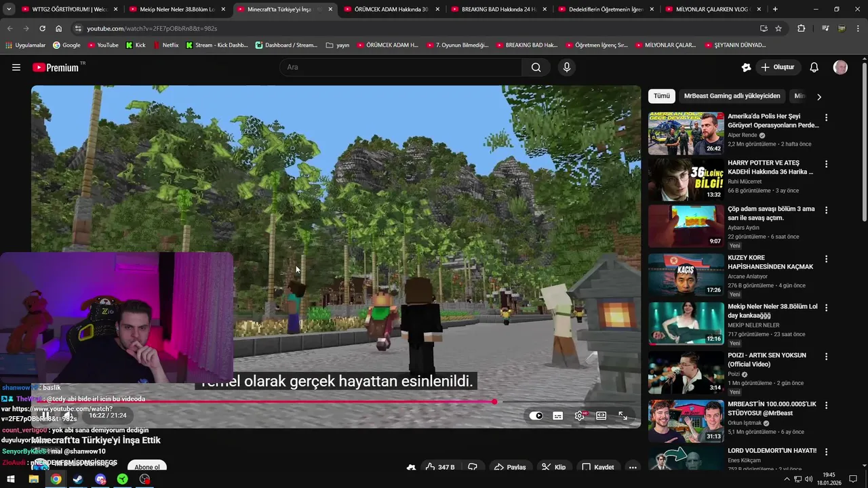Switch to ÖRÜMCEK ADAM Hakkında browser tab
Screen dimensions: 868x488
391,9
